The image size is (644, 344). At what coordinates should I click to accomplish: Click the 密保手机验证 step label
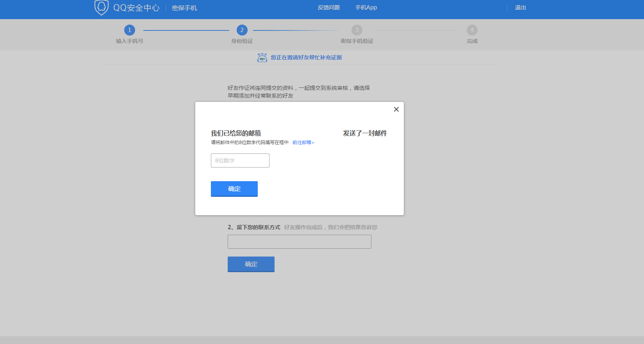(x=357, y=41)
